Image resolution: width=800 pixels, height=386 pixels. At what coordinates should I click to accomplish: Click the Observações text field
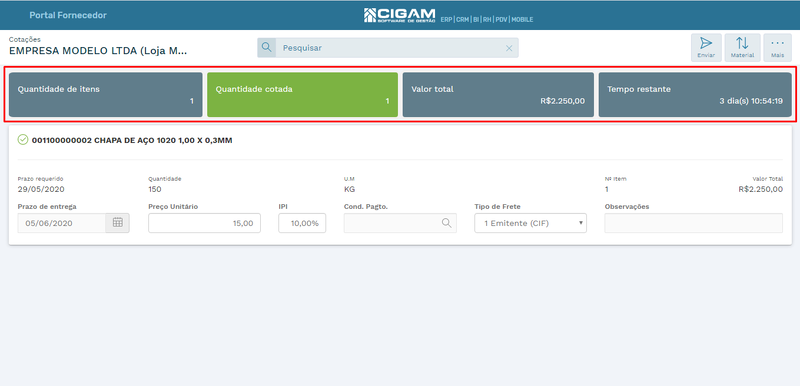pyautogui.click(x=693, y=223)
